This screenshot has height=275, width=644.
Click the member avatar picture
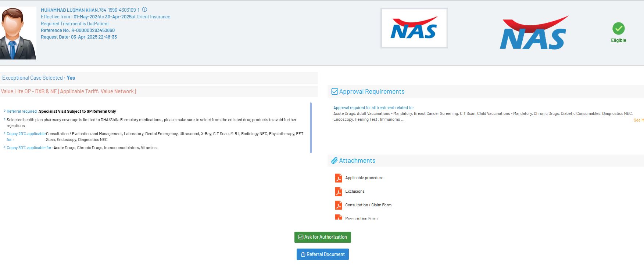click(x=18, y=33)
